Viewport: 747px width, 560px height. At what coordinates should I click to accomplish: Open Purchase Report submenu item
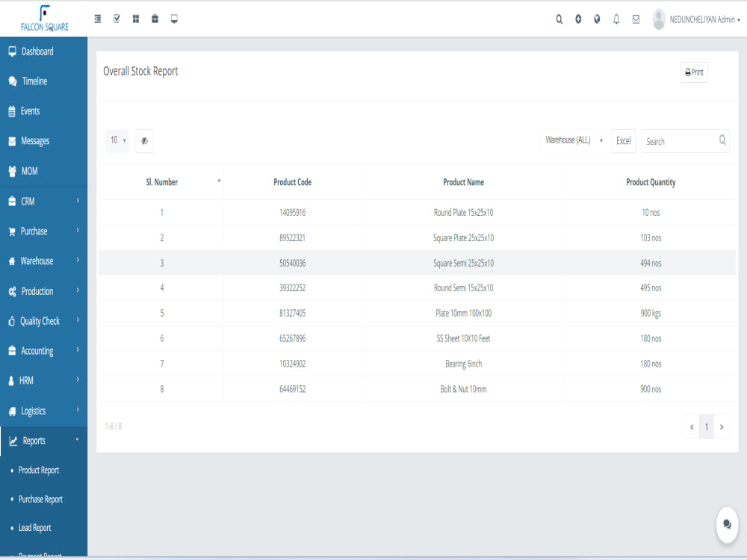coord(40,499)
